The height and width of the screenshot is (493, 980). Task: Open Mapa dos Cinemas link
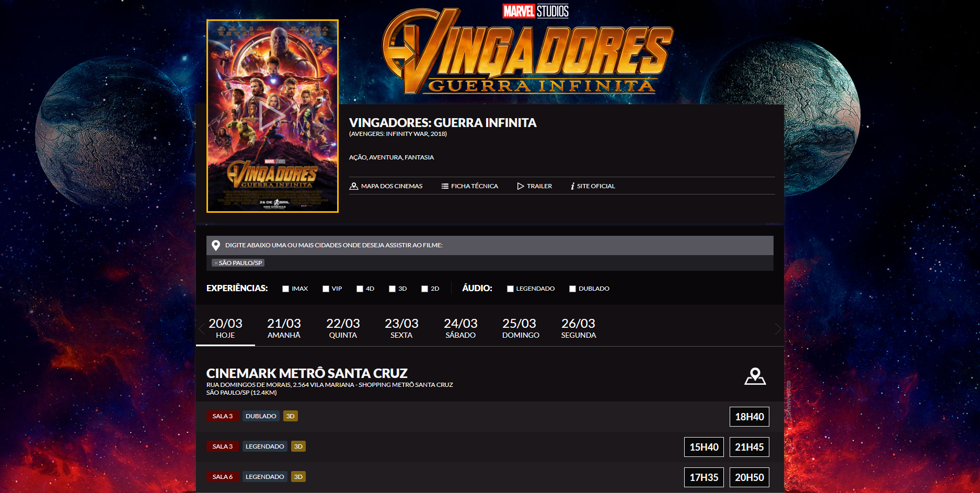[386, 186]
